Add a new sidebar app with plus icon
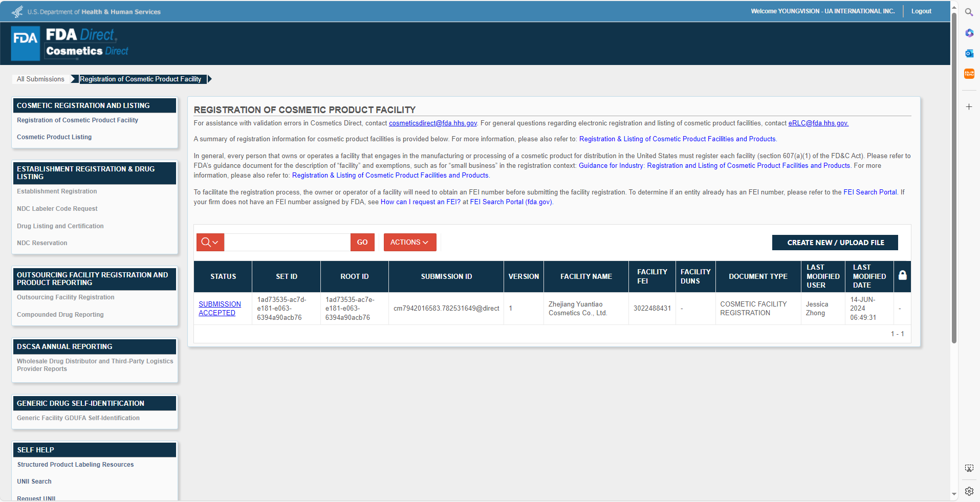The height and width of the screenshot is (502, 980). tap(969, 107)
